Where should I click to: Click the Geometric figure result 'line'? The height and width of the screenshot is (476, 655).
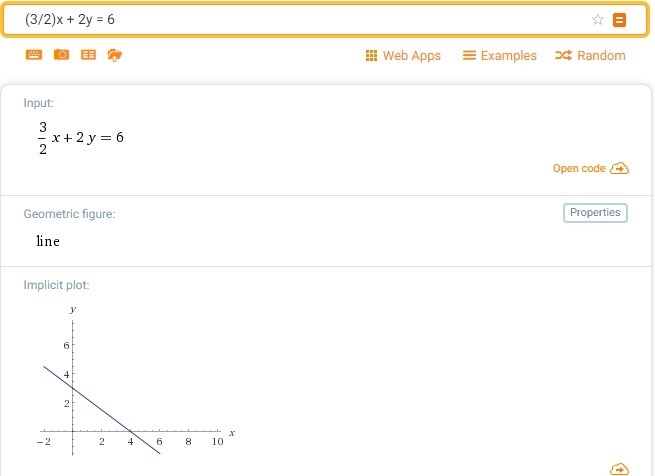(x=48, y=241)
